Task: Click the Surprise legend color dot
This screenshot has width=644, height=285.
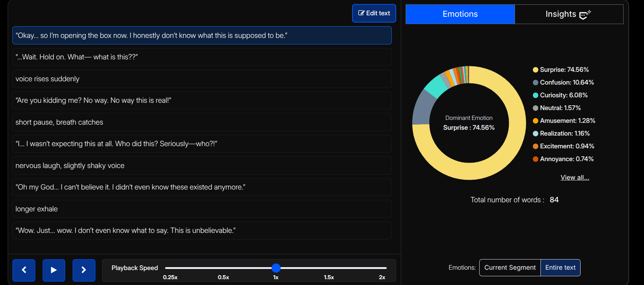Action: pyautogui.click(x=535, y=70)
